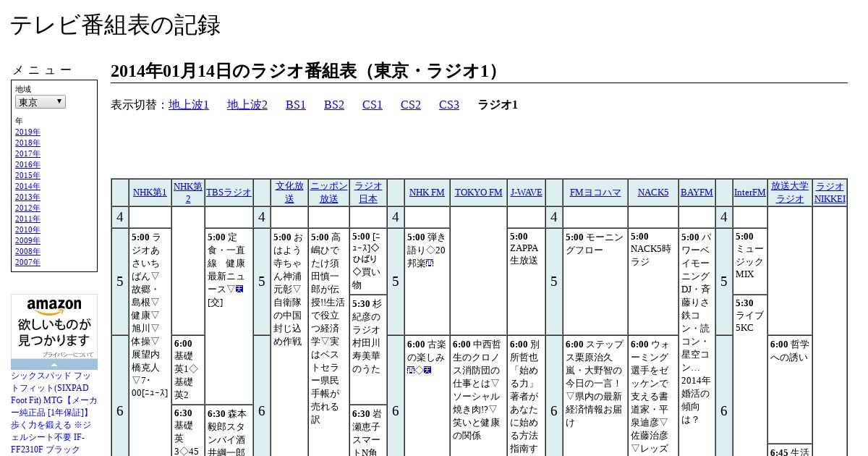
Task: Open InterFM station header link
Action: click(x=749, y=193)
